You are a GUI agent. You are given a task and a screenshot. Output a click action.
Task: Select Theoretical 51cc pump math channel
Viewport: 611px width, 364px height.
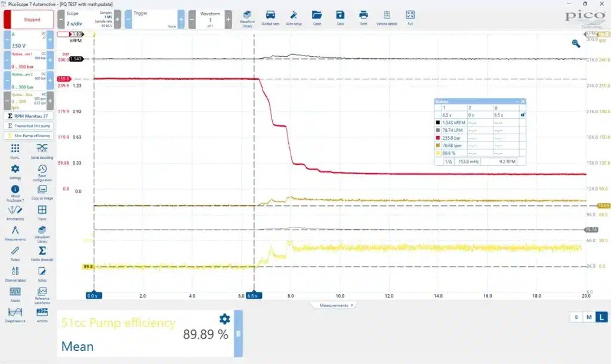[x=29, y=126]
